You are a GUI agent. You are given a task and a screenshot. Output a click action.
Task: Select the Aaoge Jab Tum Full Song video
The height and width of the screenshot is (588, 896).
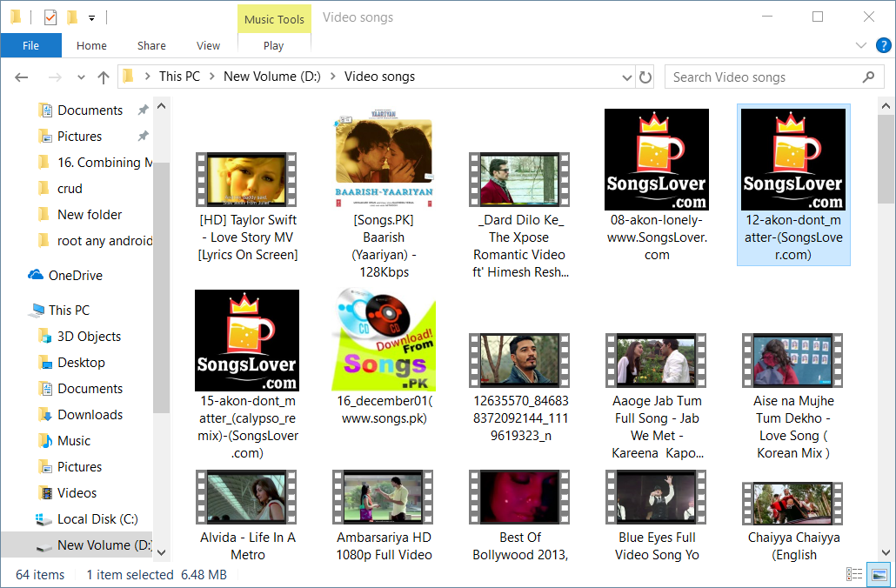tap(657, 397)
